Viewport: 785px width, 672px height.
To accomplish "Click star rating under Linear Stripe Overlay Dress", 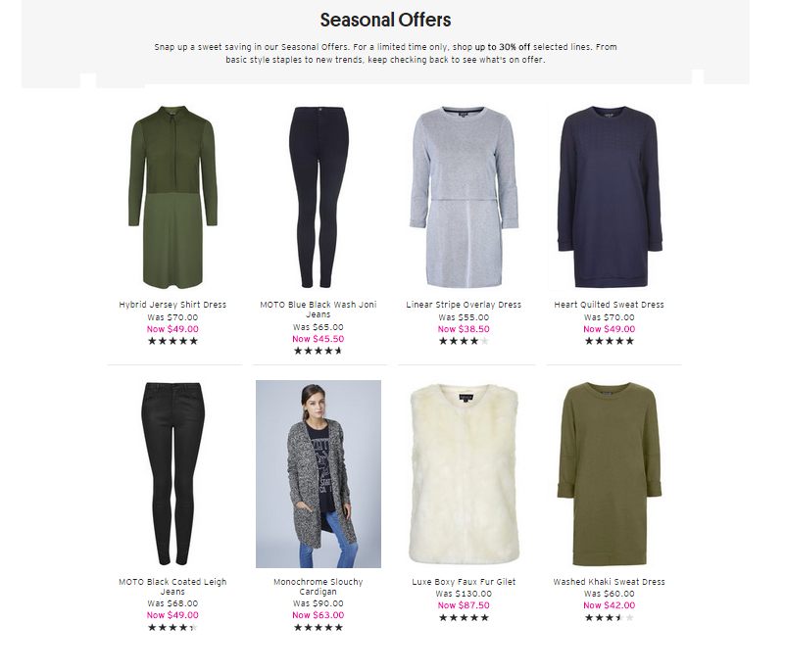I will (464, 341).
